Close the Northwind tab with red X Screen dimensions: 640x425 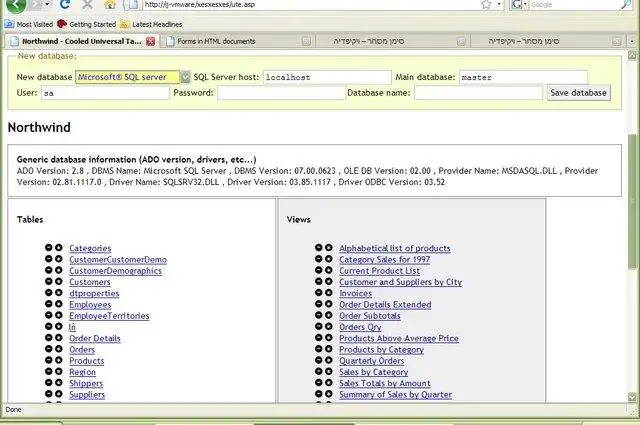click(151, 41)
